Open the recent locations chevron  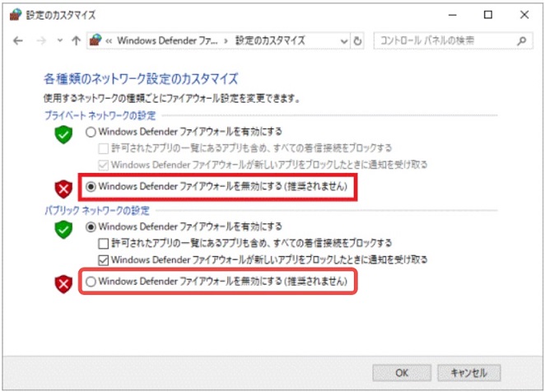point(60,40)
